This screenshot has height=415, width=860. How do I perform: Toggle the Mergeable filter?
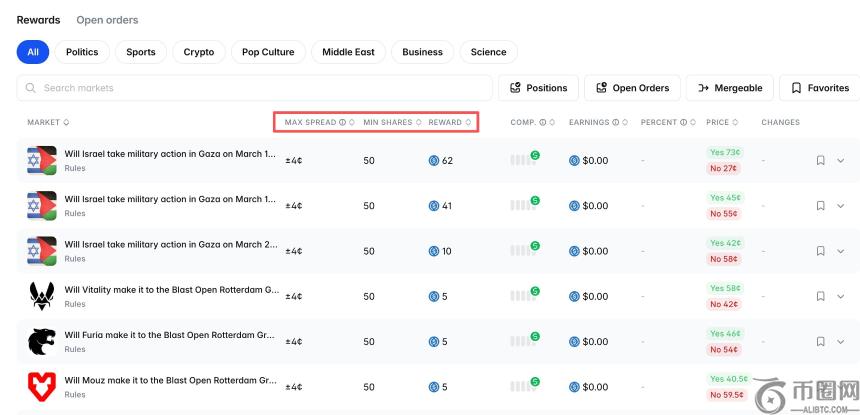730,88
